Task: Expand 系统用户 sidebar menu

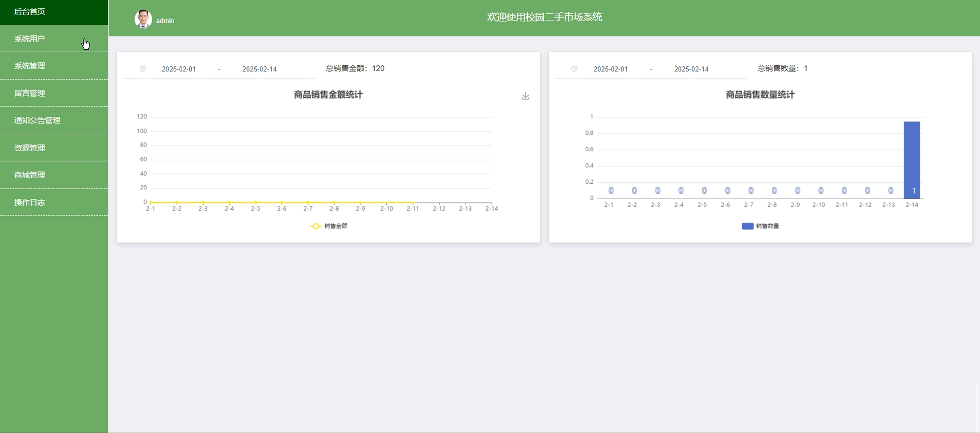Action: (x=30, y=39)
